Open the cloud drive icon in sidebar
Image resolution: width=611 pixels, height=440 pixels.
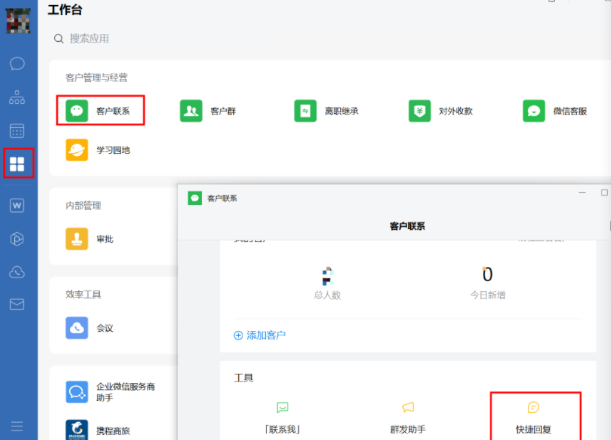tap(17, 272)
